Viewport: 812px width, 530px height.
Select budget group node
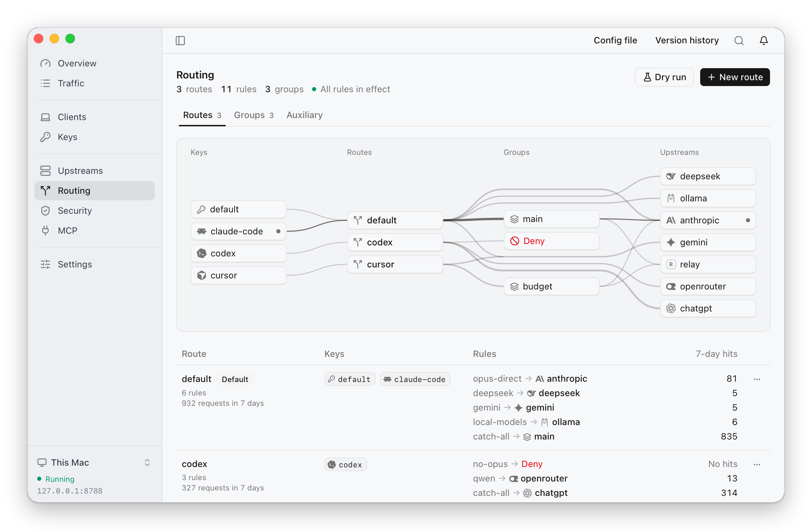(x=552, y=286)
